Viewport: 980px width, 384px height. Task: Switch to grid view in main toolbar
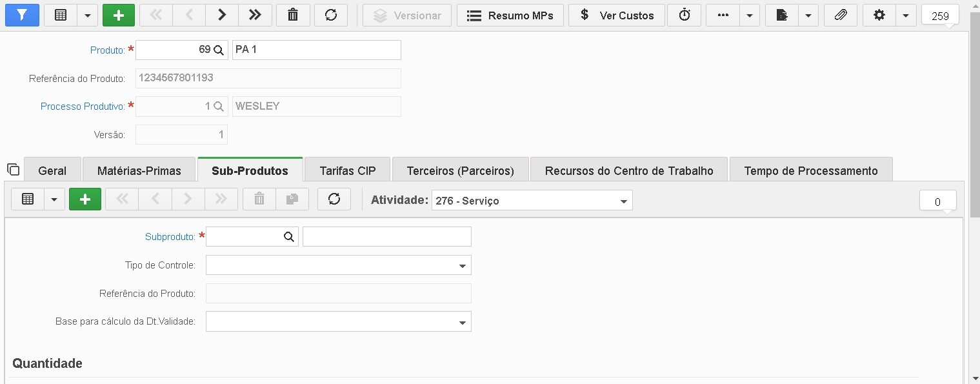point(61,15)
